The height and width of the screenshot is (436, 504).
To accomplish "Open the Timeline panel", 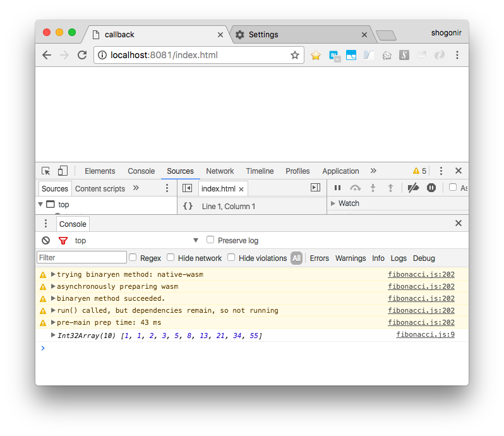I will (x=260, y=171).
